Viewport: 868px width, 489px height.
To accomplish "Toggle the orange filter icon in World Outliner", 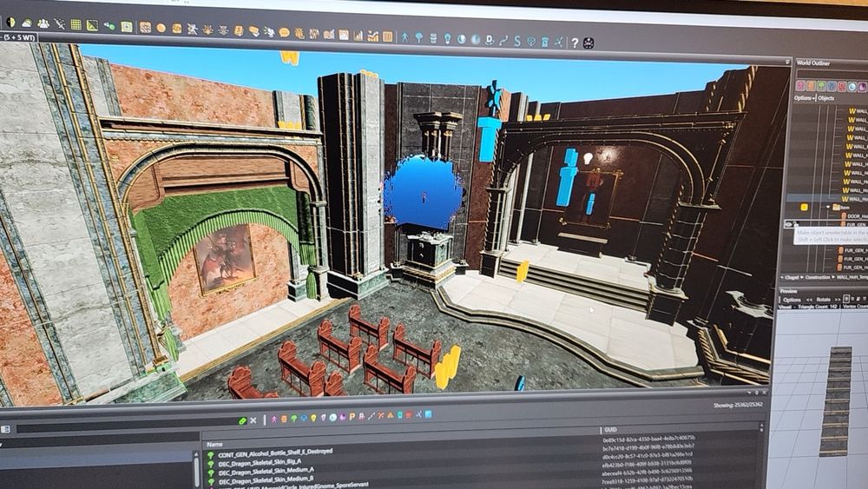I will click(x=811, y=86).
